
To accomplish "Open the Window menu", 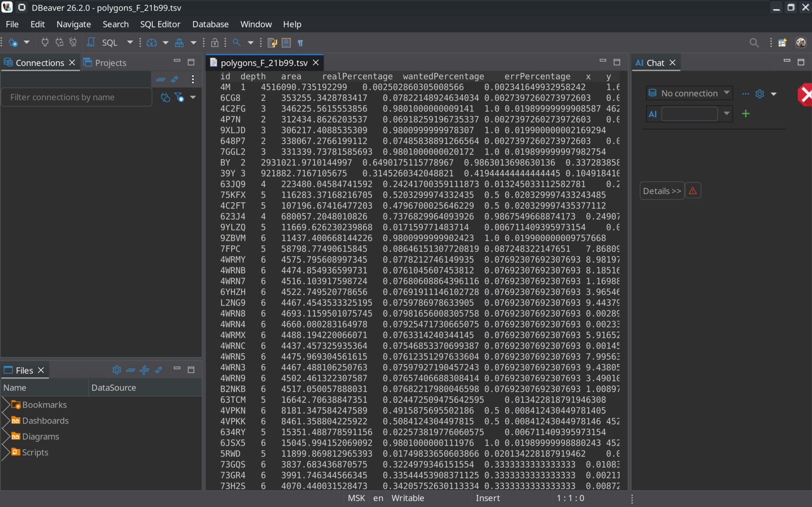I will [x=256, y=24].
